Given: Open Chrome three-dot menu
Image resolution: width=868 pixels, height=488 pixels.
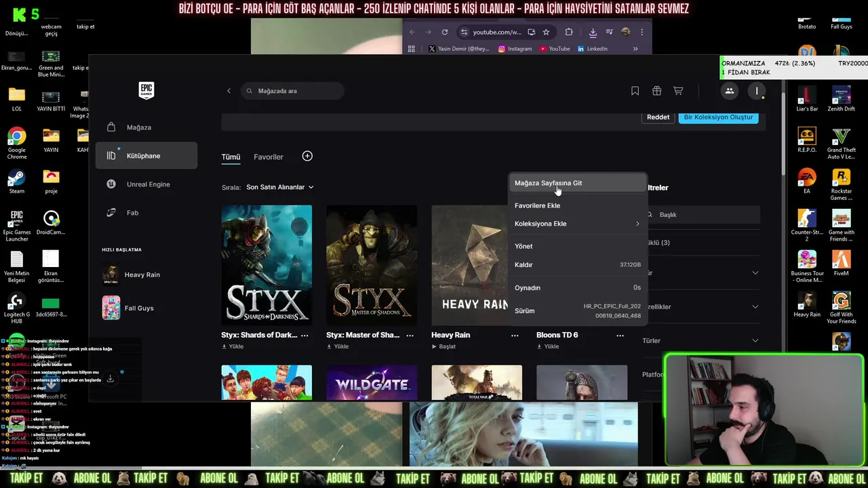Looking at the screenshot, I should coord(642,32).
